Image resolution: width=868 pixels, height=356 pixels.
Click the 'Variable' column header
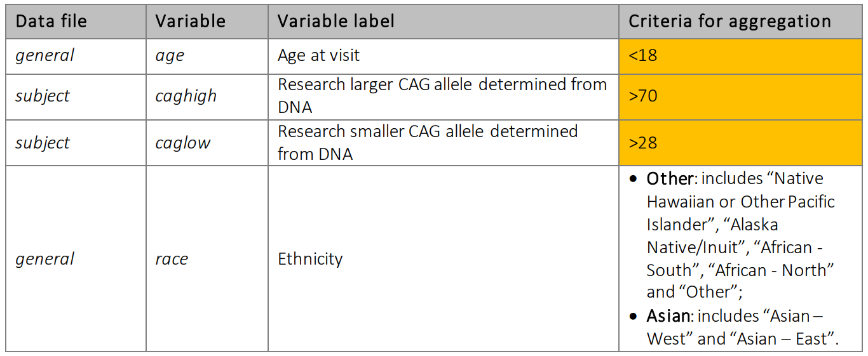(207, 21)
